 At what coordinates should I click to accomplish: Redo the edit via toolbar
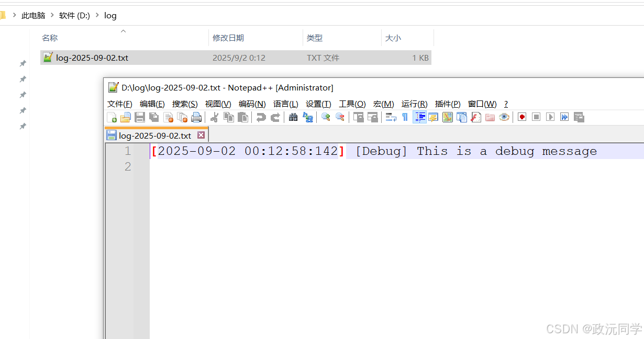[275, 117]
